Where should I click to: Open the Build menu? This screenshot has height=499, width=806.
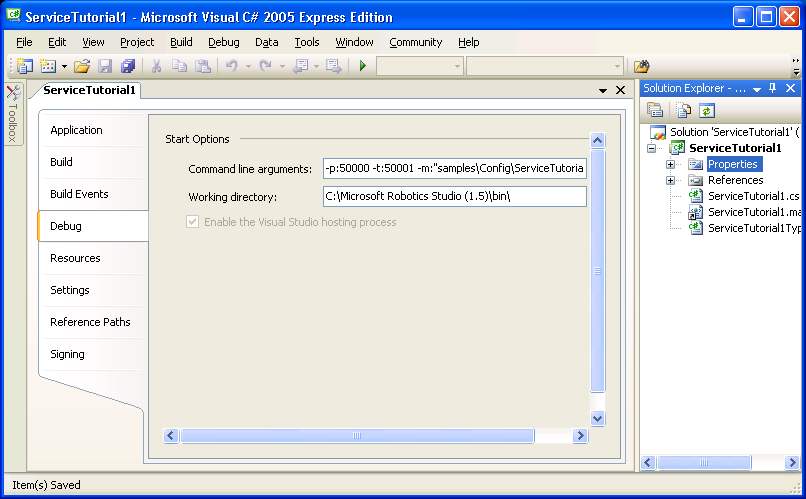pyautogui.click(x=181, y=42)
